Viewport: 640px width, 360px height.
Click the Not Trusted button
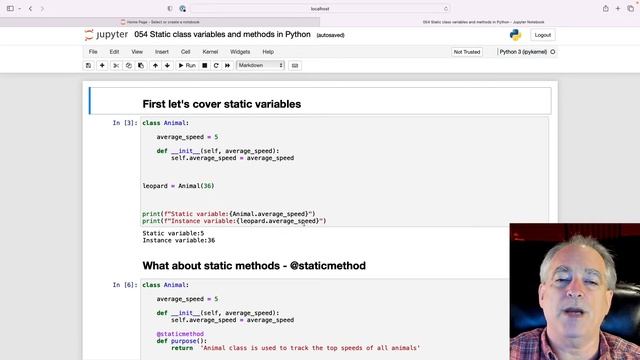[467, 52]
